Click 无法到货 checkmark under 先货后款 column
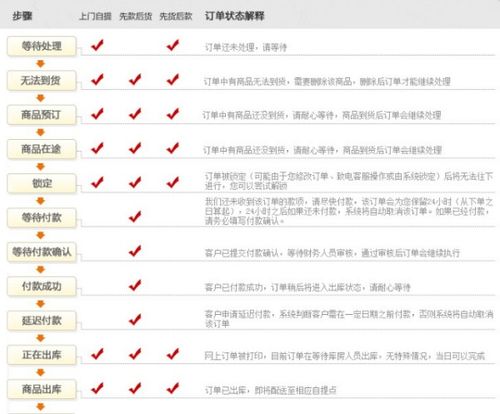Screen dimensions: 500x414 click(173, 79)
